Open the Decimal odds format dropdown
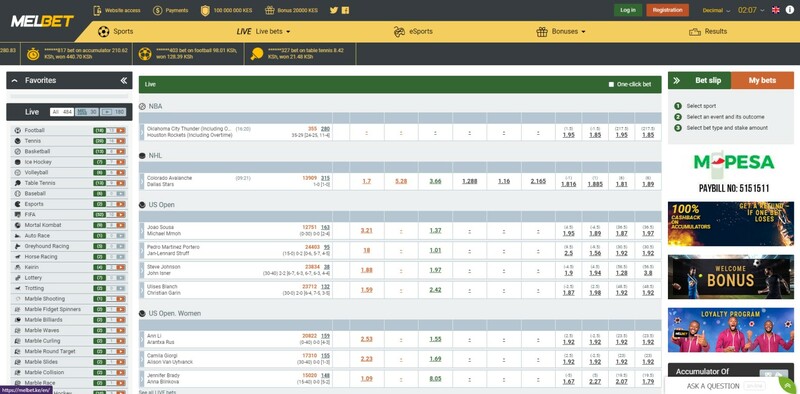Screen dimensions: 800x394 pos(716,10)
